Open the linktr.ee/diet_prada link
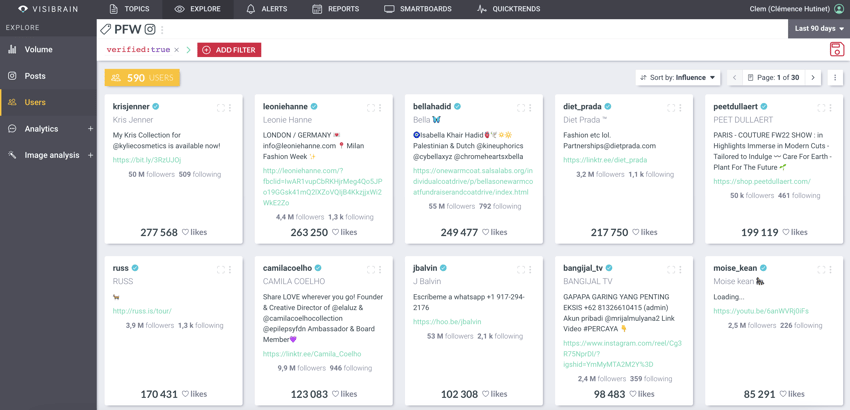The height and width of the screenshot is (410, 850). click(x=605, y=160)
